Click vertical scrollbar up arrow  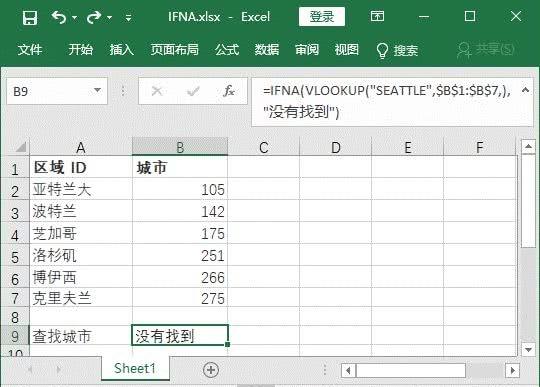click(x=528, y=147)
